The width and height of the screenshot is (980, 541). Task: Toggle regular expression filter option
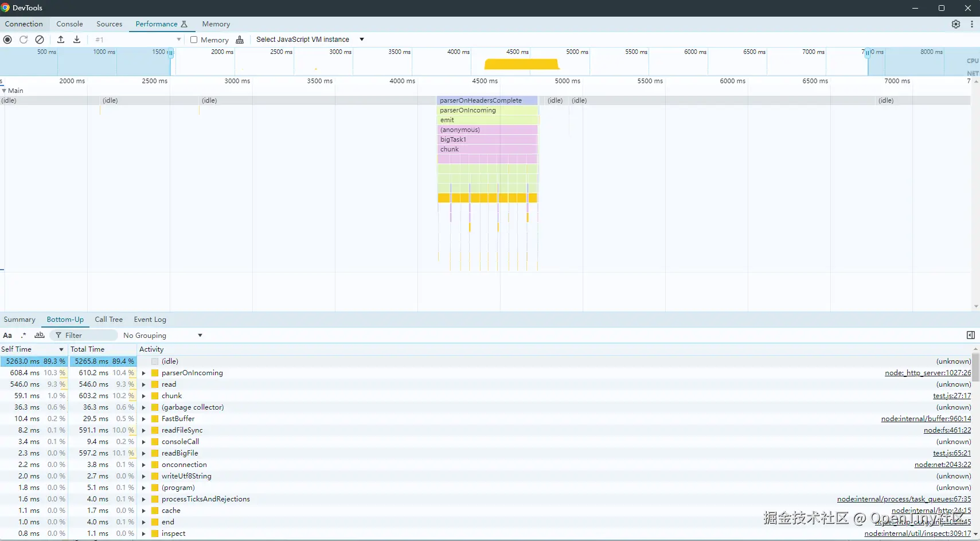pyautogui.click(x=24, y=336)
